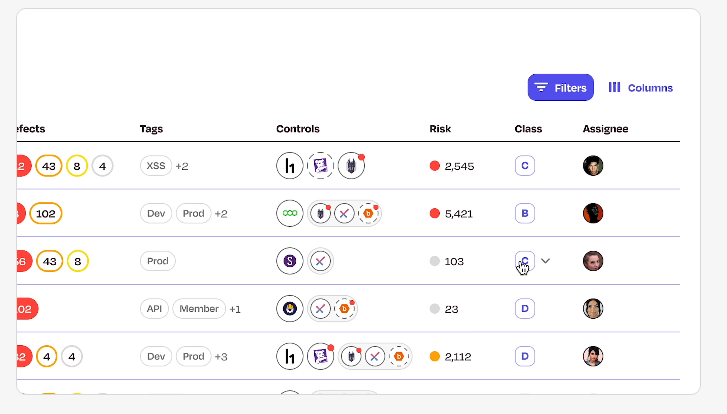Click the orange 102 defects badge
This screenshot has width=727, height=414.
point(46,213)
